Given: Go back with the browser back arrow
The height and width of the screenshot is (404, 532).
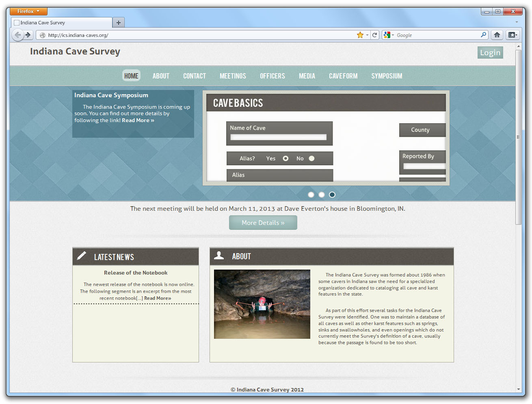Looking at the screenshot, I should [x=17, y=35].
